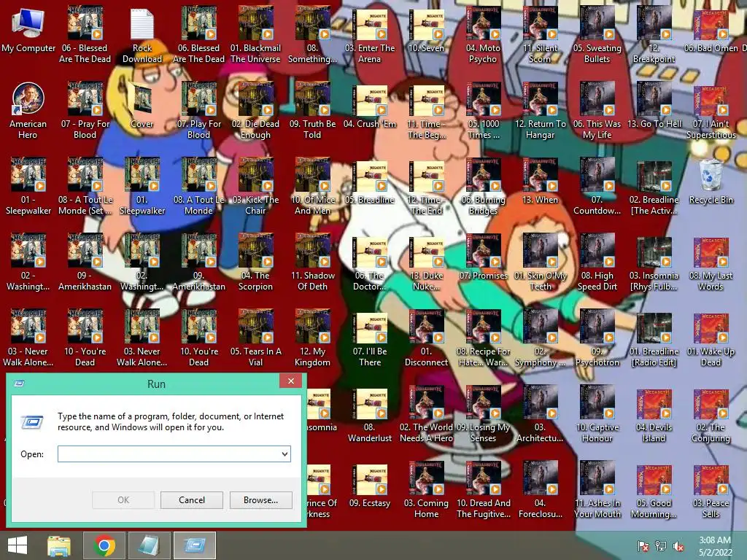Select the 11. Ashes In Your Mouth file
This screenshot has width=747, height=560.
pyautogui.click(x=597, y=489)
